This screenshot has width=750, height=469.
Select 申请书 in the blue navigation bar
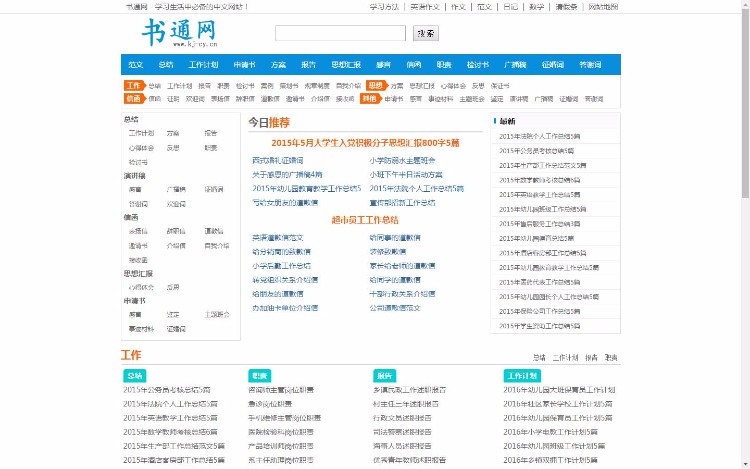pyautogui.click(x=244, y=65)
